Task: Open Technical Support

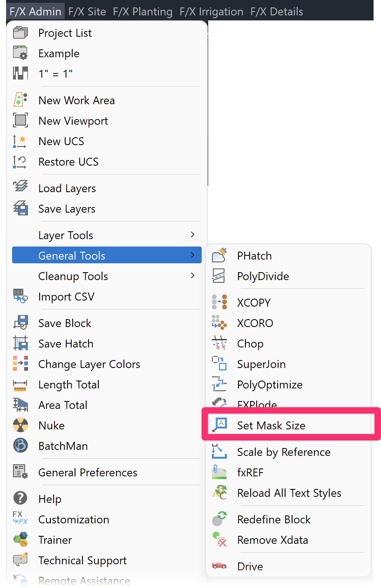Action: coord(82,561)
